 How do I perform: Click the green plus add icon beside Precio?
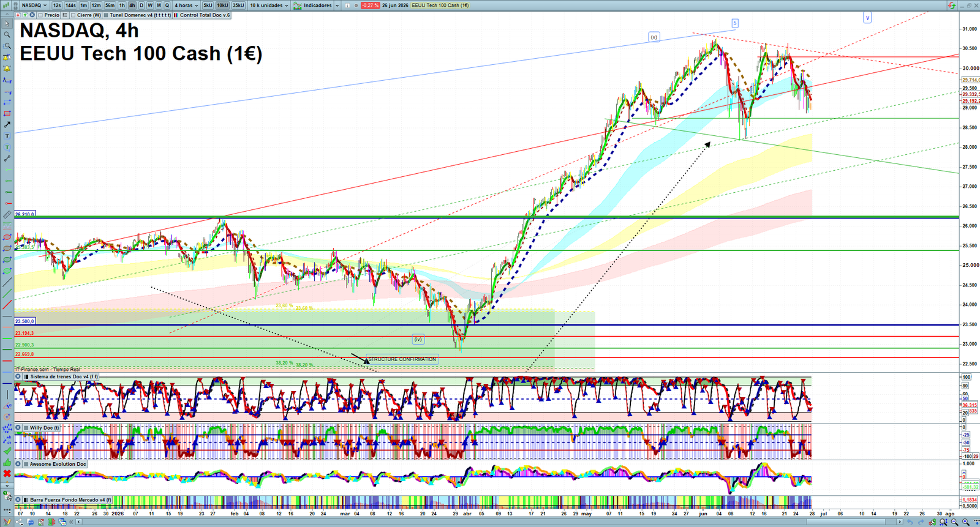coord(25,15)
